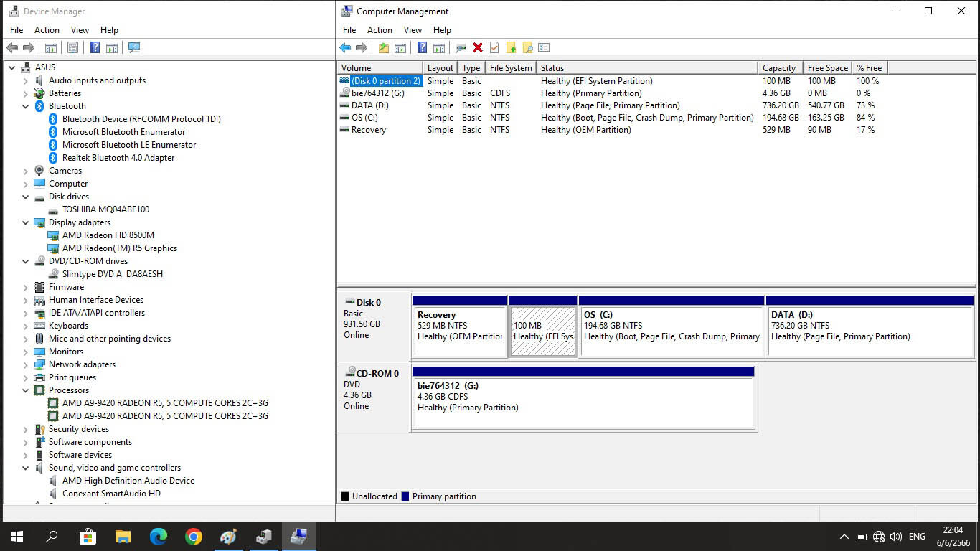This screenshot has width=980, height=551.
Task: Click the list settings icon at toolbar end
Action: point(544,48)
